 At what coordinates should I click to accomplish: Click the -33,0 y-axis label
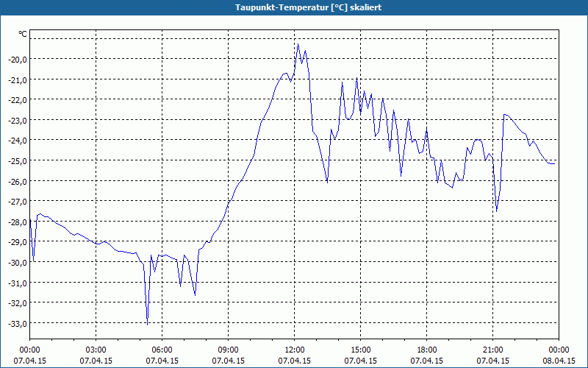pos(19,323)
